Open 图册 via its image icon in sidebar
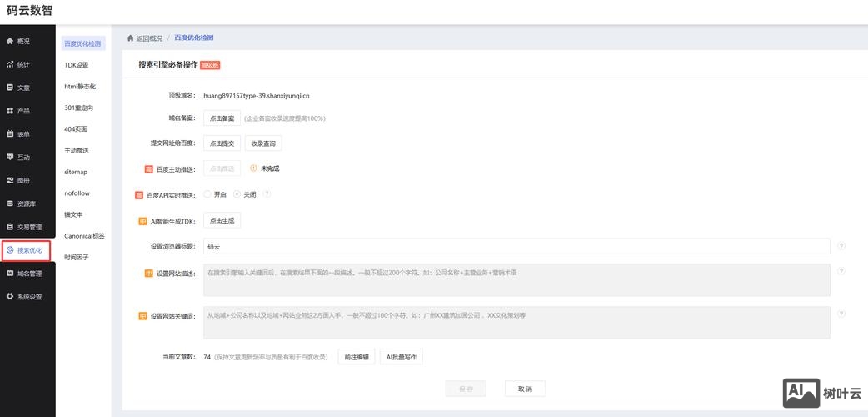 pyautogui.click(x=10, y=180)
